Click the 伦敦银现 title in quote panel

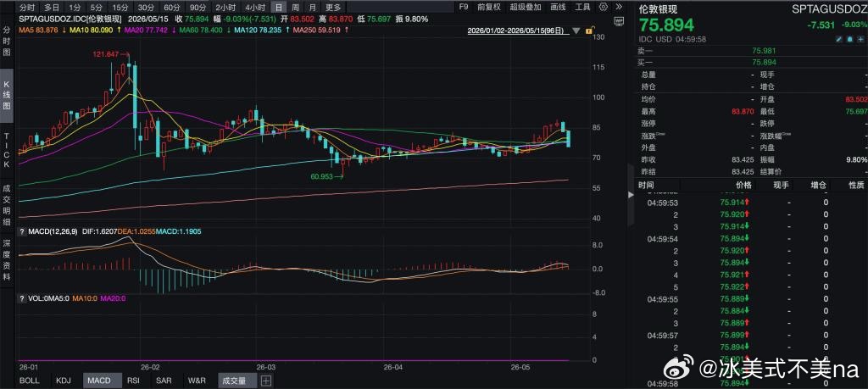coord(658,9)
